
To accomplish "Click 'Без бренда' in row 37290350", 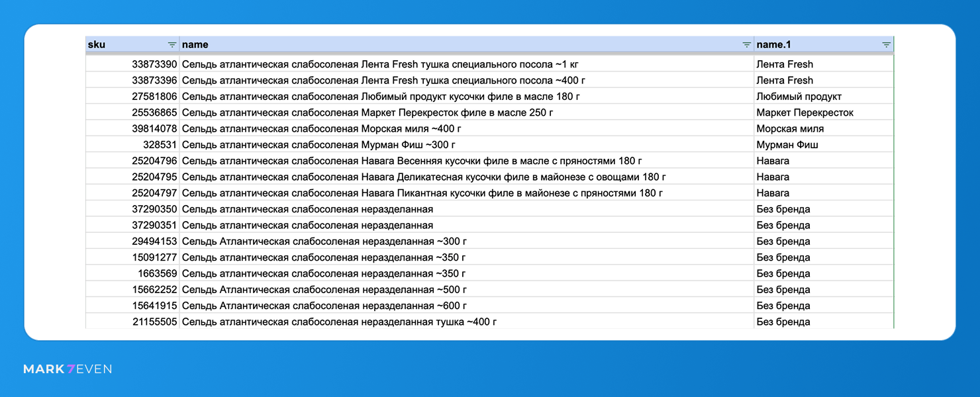I will (x=824, y=209).
